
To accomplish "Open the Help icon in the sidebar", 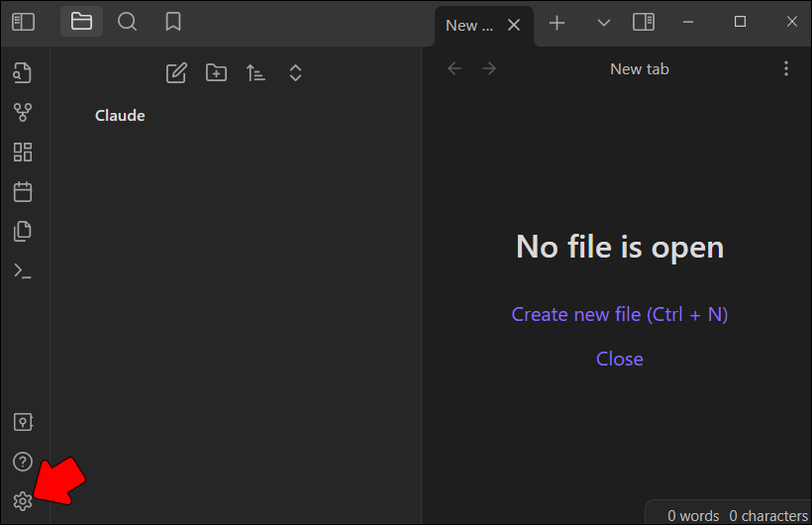I will coord(23,462).
